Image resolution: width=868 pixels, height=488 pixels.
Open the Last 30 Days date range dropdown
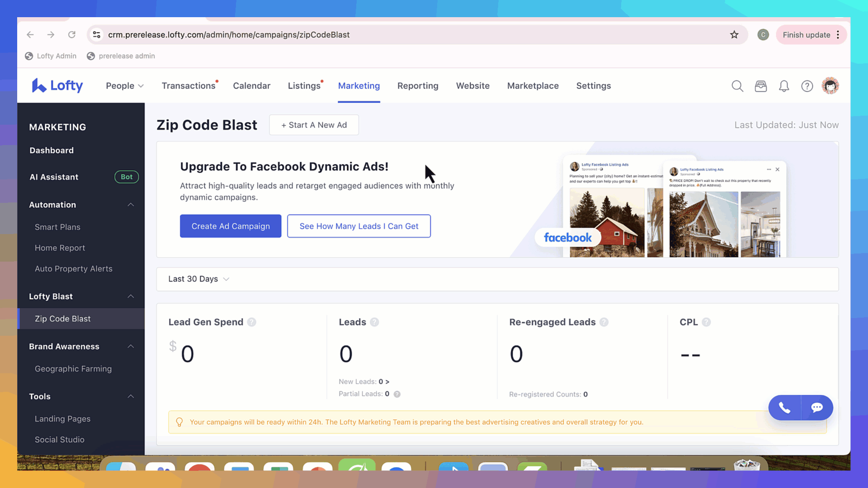(x=199, y=279)
